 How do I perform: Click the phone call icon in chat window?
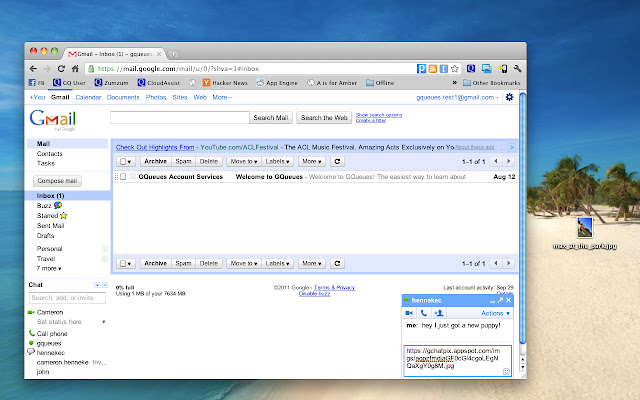(x=424, y=313)
